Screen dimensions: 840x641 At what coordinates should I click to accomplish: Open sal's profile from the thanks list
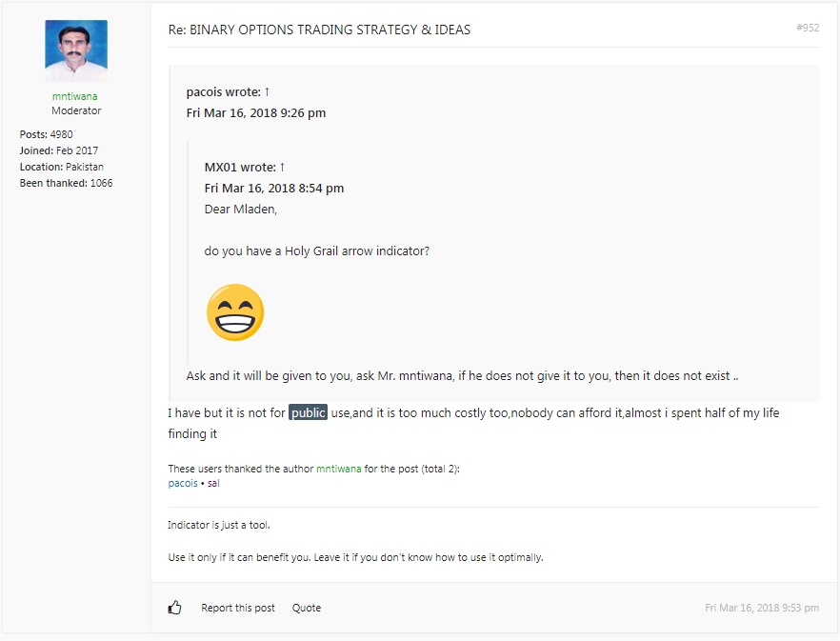(213, 483)
